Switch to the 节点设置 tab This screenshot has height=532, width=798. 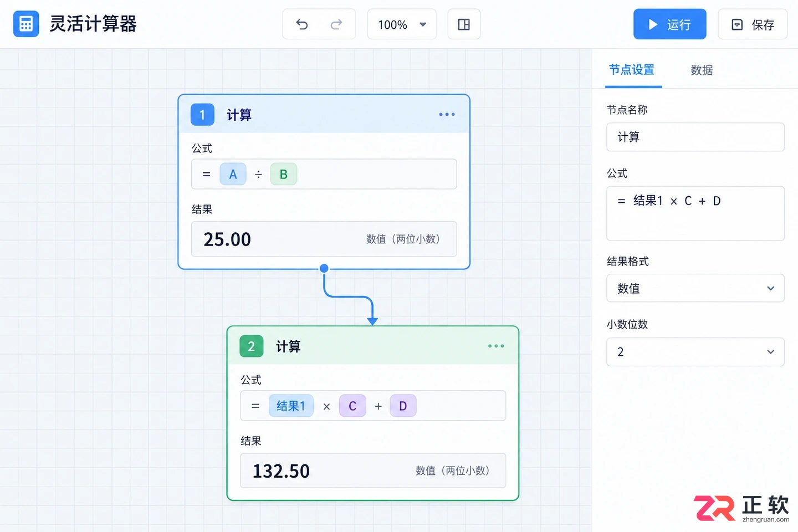pos(632,70)
